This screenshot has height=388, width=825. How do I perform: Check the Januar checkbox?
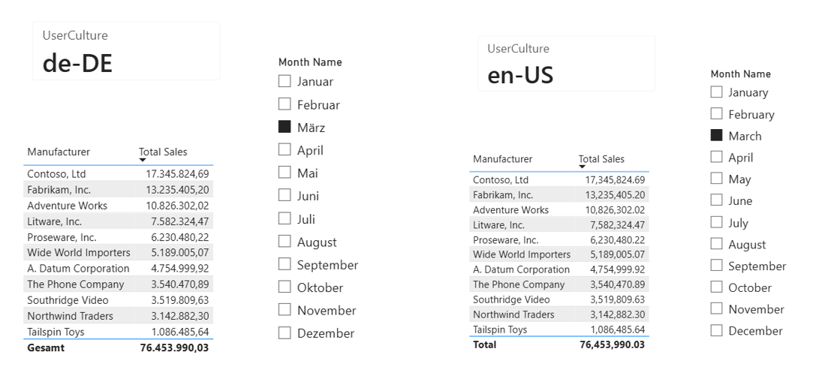point(285,81)
